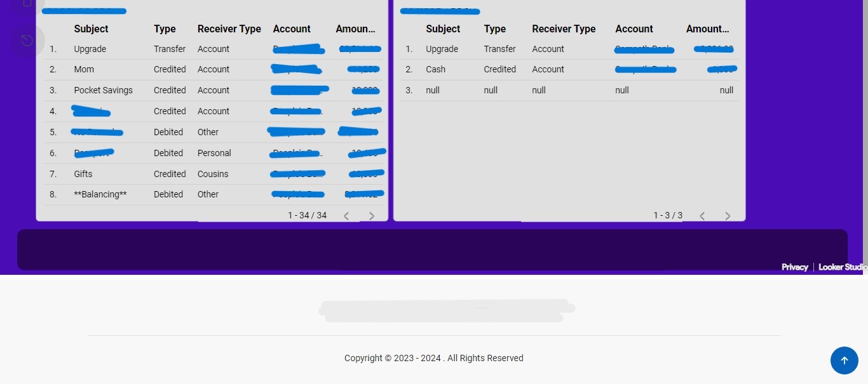The width and height of the screenshot is (868, 384).
Task: Sort 34-row table by Subject header
Action: pyautogui.click(x=91, y=29)
